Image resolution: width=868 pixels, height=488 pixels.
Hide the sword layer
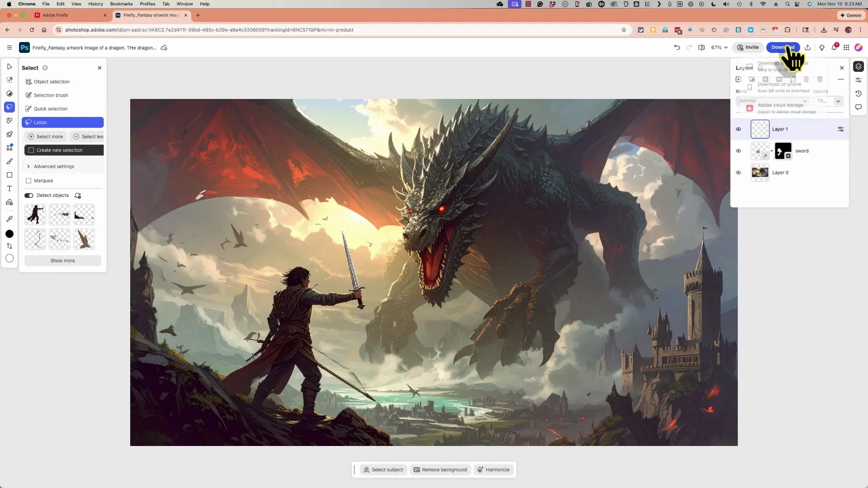[x=739, y=150]
